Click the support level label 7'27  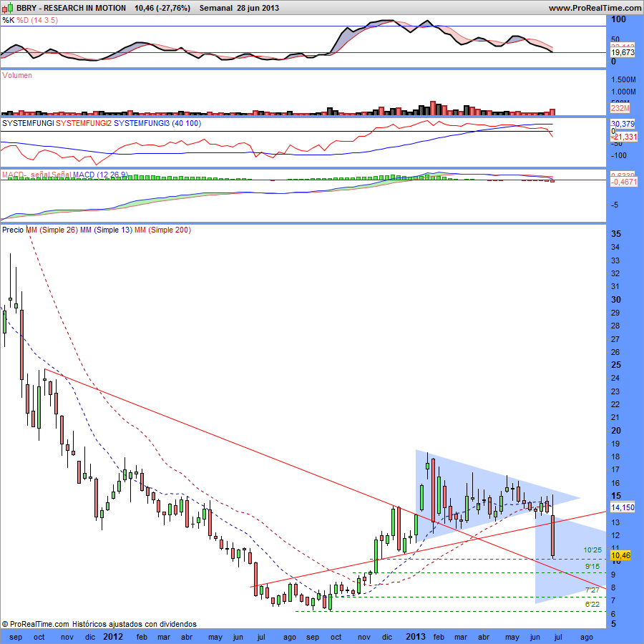[x=592, y=590]
